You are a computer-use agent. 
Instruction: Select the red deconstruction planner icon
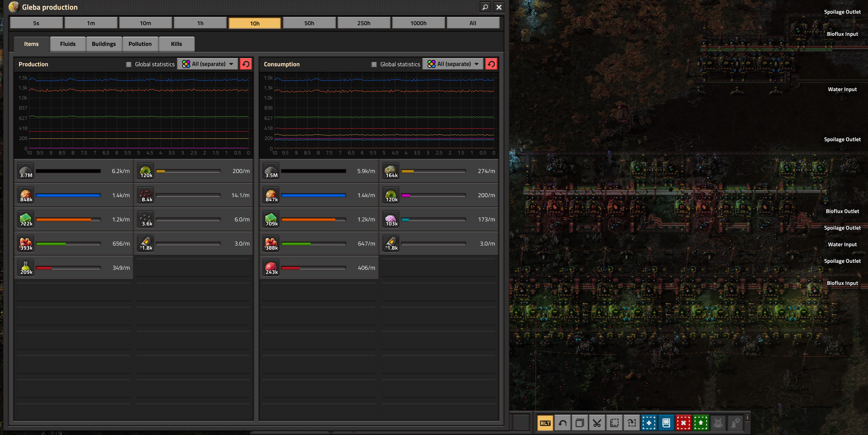683,423
